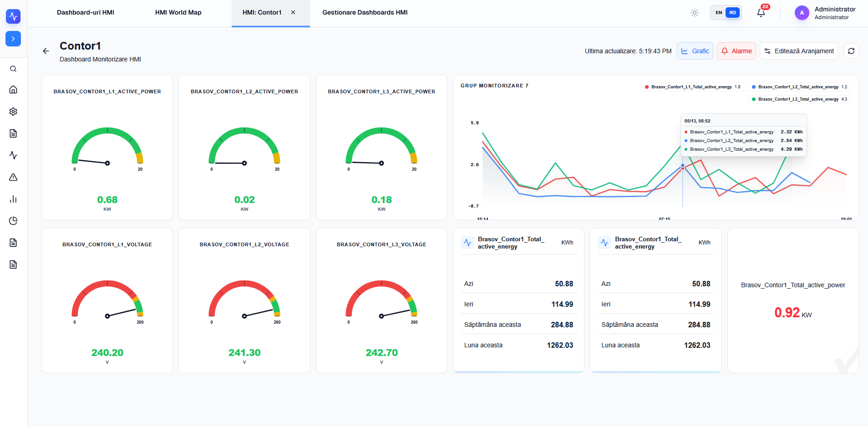Open the sidebar pie chart icon

(x=13, y=221)
